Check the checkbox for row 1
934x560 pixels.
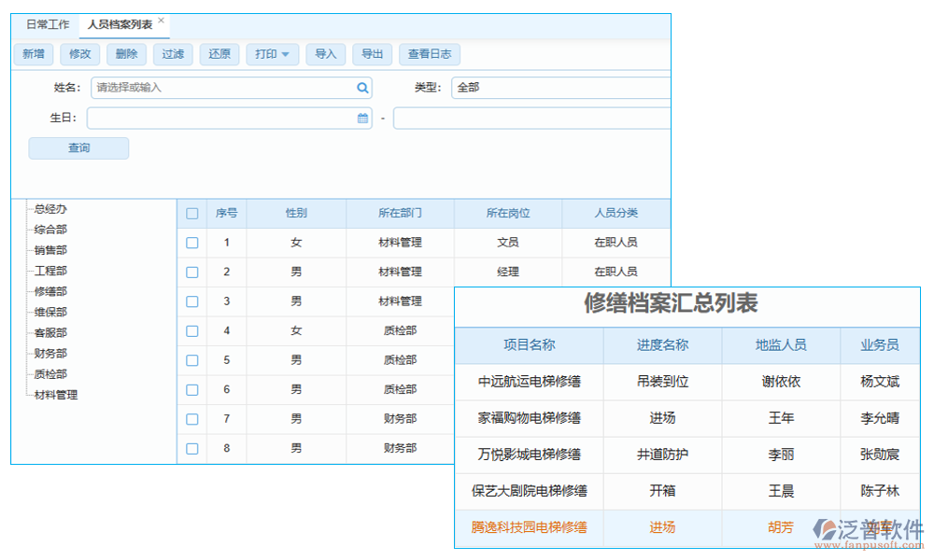click(x=192, y=242)
